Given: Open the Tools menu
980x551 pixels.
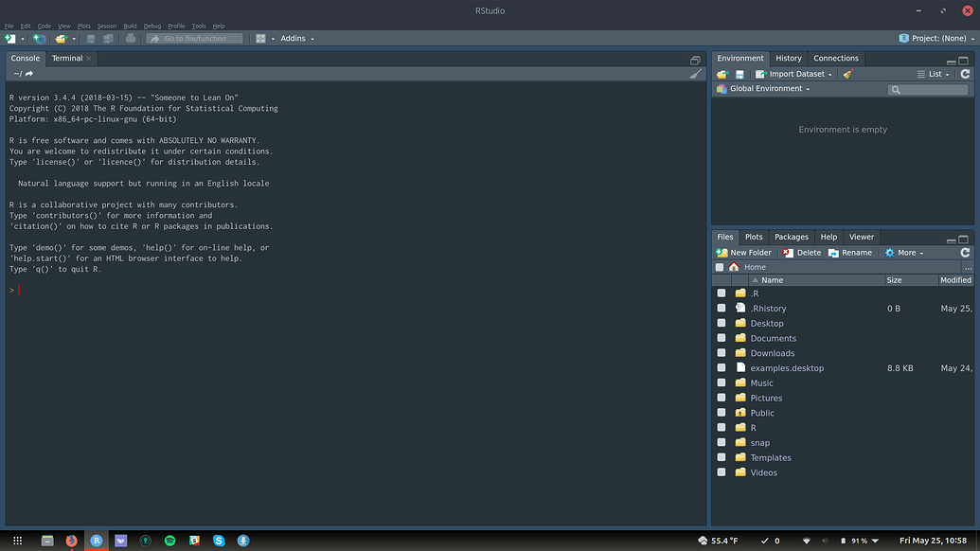Looking at the screenshot, I should pyautogui.click(x=199, y=27).
